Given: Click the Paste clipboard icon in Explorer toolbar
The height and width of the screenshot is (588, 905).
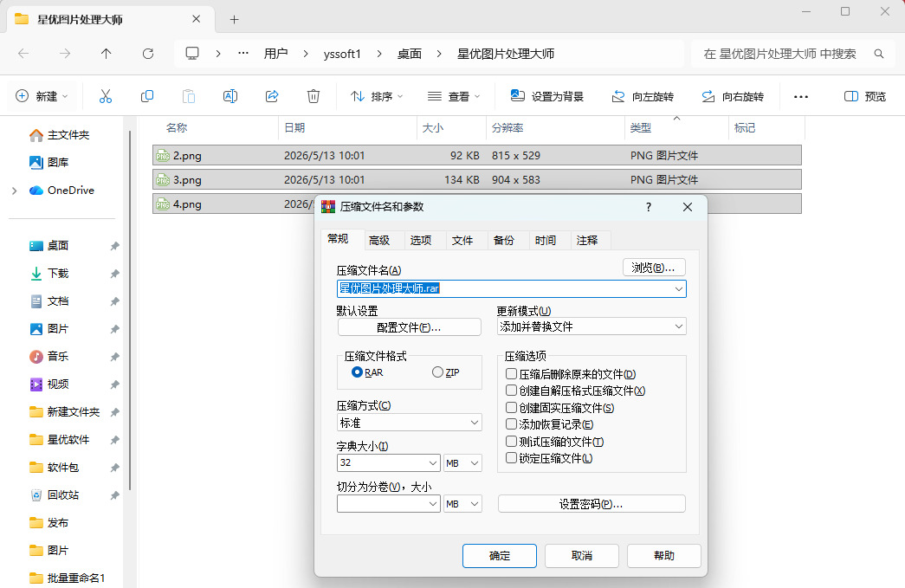Looking at the screenshot, I should (x=189, y=96).
